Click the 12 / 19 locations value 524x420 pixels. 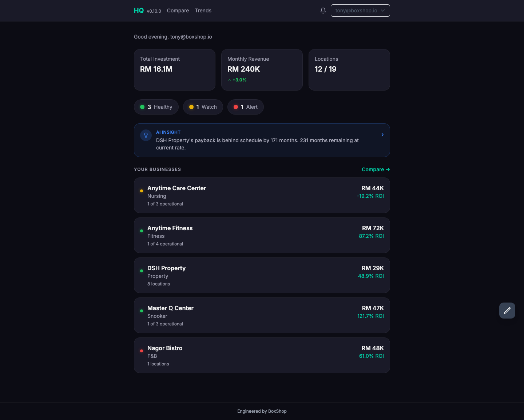click(326, 69)
